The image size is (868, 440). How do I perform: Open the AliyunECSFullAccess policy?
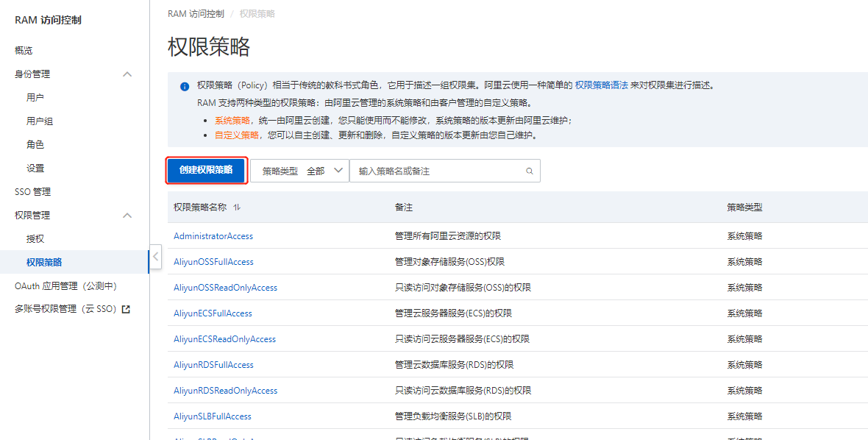213,313
